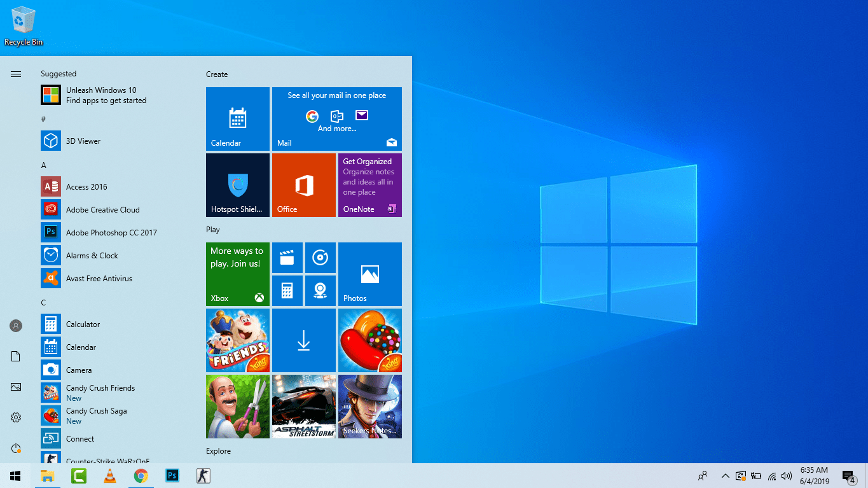Click the Windows Start button

15,476
